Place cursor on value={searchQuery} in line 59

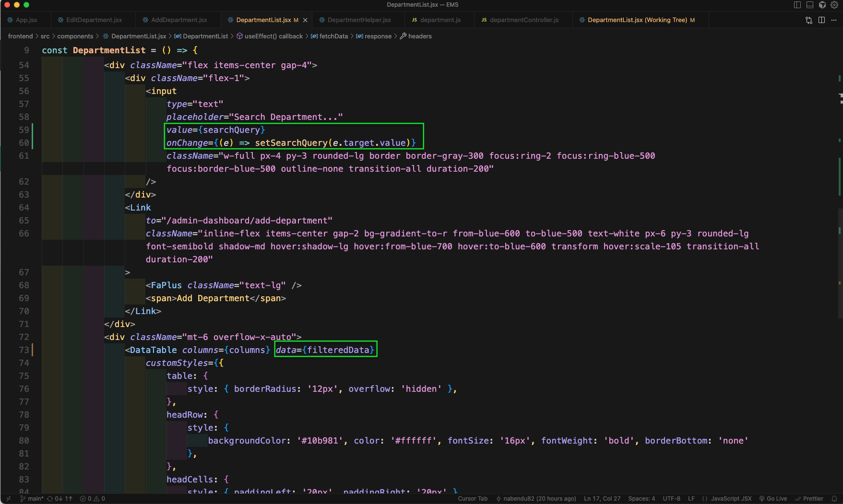(x=216, y=130)
